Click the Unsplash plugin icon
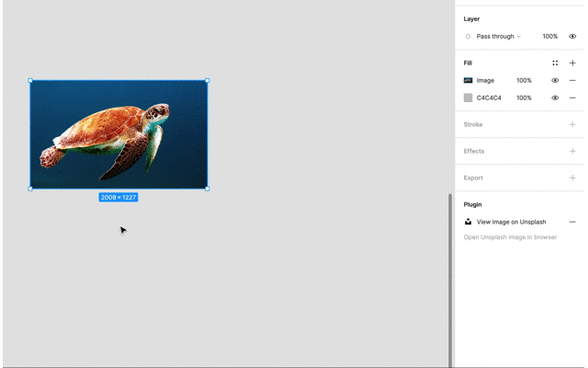This screenshot has width=588, height=368. click(x=468, y=222)
